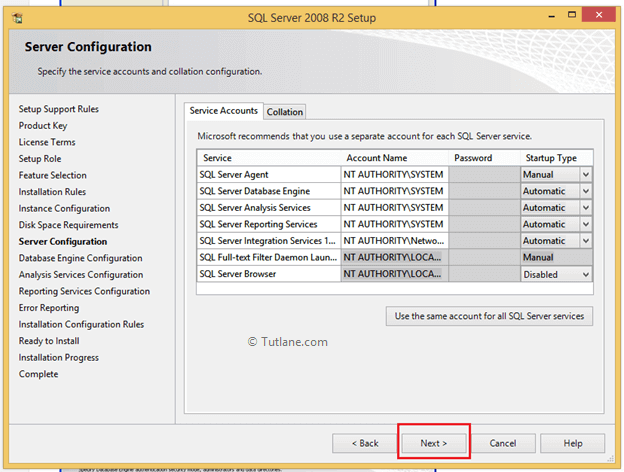Select Account Name cell for SQL Server Database Engine

coord(394,191)
